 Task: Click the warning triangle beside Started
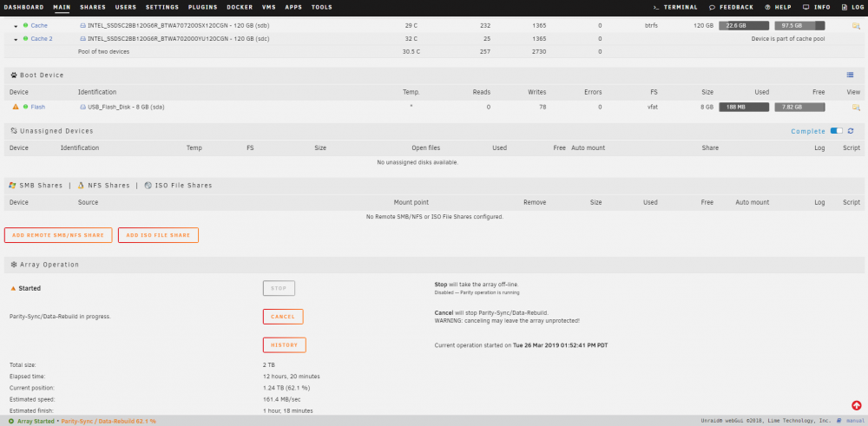[13, 288]
